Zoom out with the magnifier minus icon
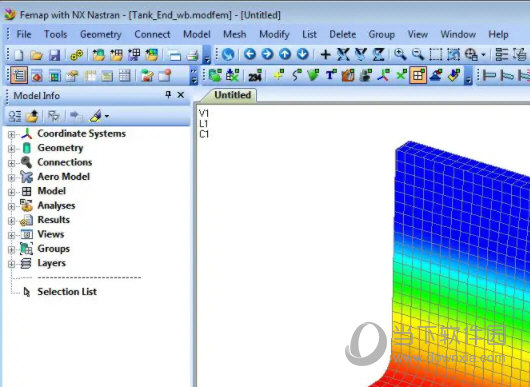The height and width of the screenshot is (387, 530). tap(418, 54)
